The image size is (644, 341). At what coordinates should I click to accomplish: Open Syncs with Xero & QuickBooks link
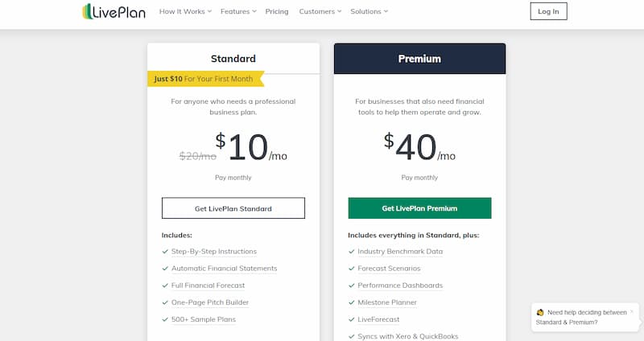pyautogui.click(x=408, y=336)
